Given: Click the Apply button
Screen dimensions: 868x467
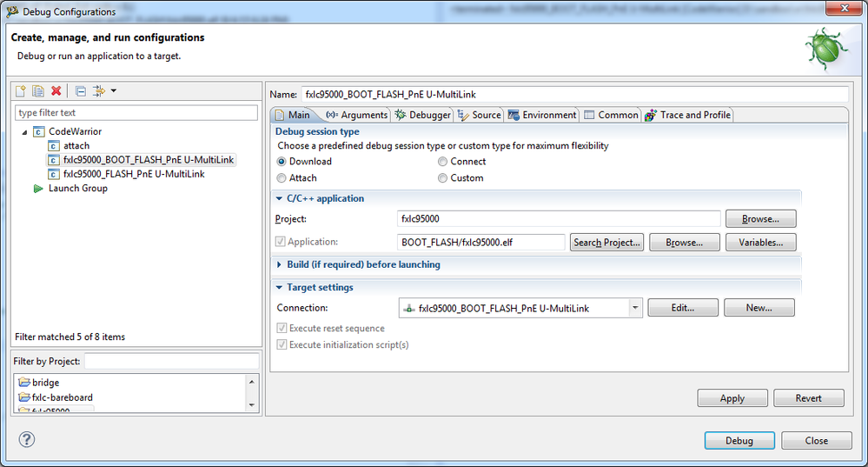Looking at the screenshot, I should tap(732, 397).
